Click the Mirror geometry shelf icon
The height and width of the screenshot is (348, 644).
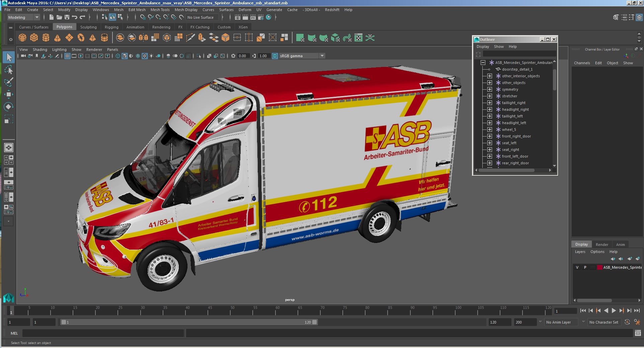(x=144, y=38)
